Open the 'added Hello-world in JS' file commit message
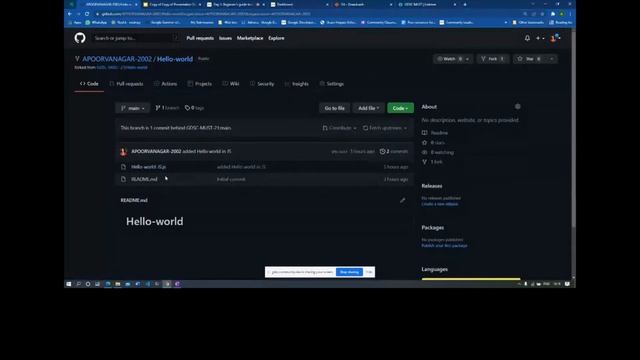The width and height of the screenshot is (640, 360). click(241, 167)
